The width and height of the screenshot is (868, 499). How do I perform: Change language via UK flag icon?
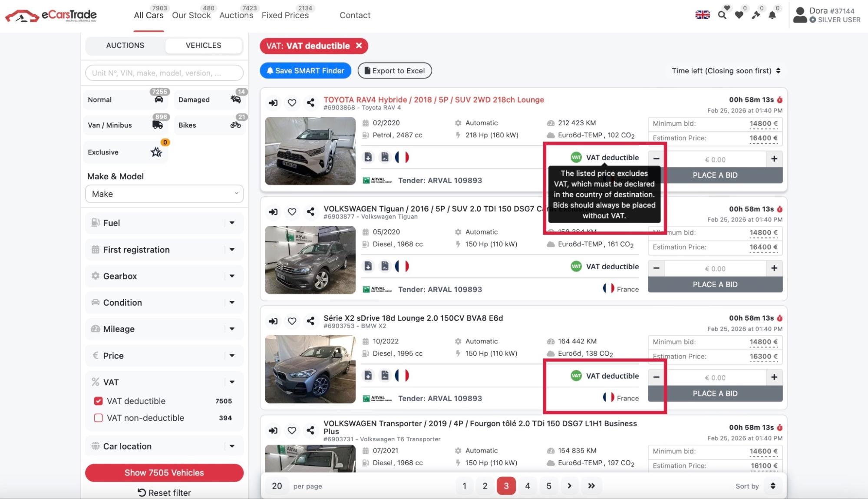pyautogui.click(x=702, y=15)
